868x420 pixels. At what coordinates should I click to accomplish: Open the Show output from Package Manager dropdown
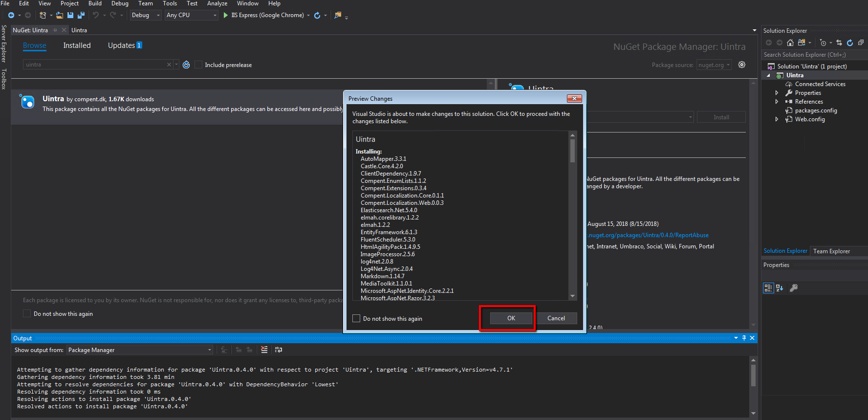point(139,350)
